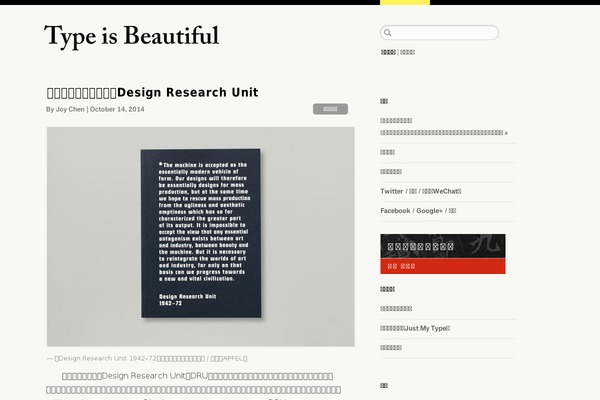Click the October 14, 2014 date
Screen dimensions: 600x400
[x=117, y=109]
